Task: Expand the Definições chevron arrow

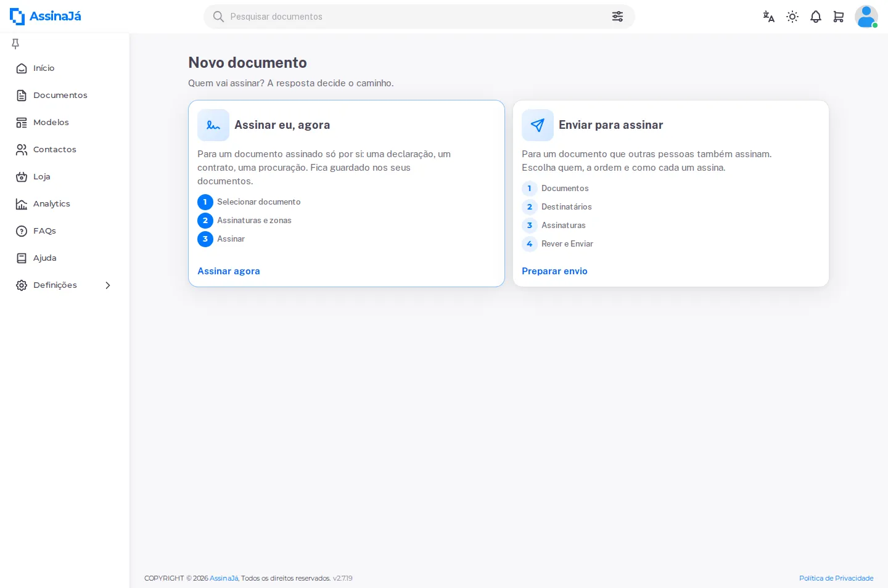Action: point(108,285)
